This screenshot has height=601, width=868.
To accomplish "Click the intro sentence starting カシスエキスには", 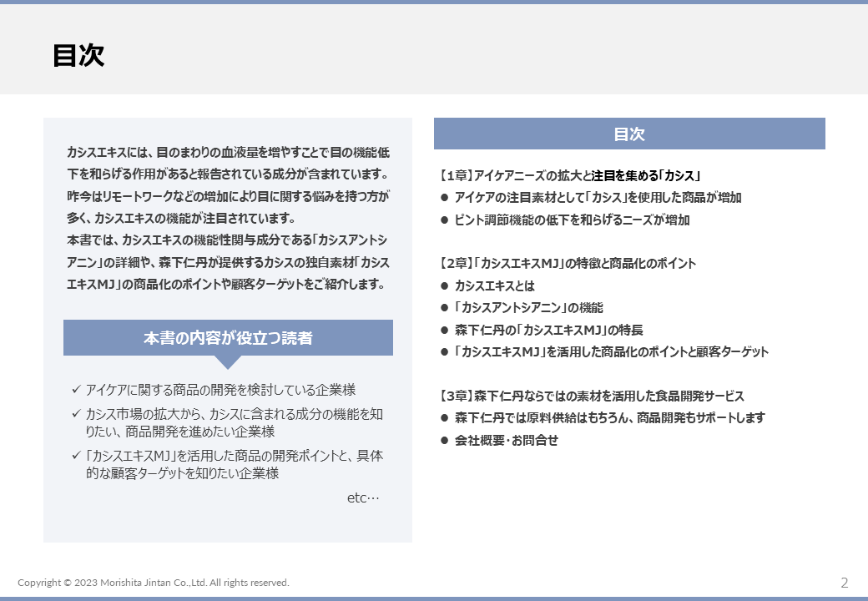I will click(x=228, y=163).
